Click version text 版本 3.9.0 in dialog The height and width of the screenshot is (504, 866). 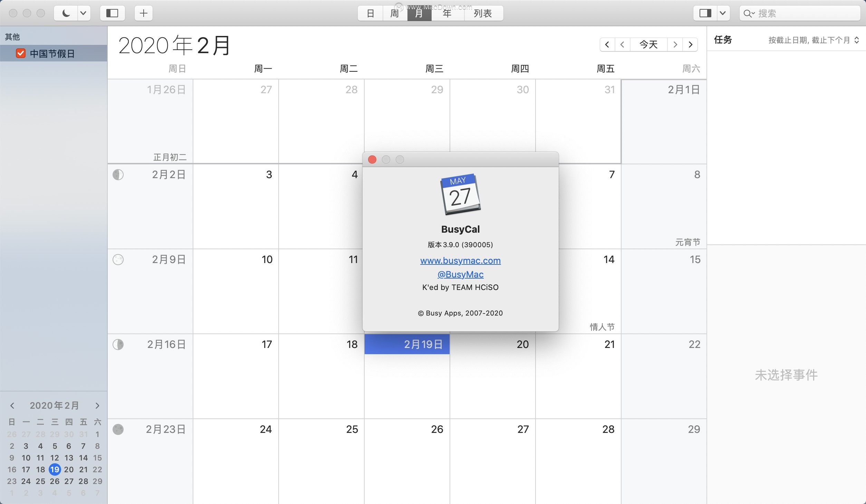(x=460, y=244)
